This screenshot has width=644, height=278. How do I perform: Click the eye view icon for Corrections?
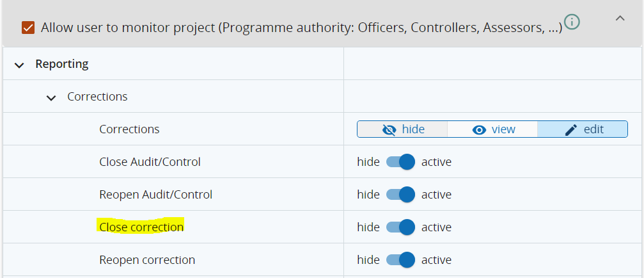point(479,129)
